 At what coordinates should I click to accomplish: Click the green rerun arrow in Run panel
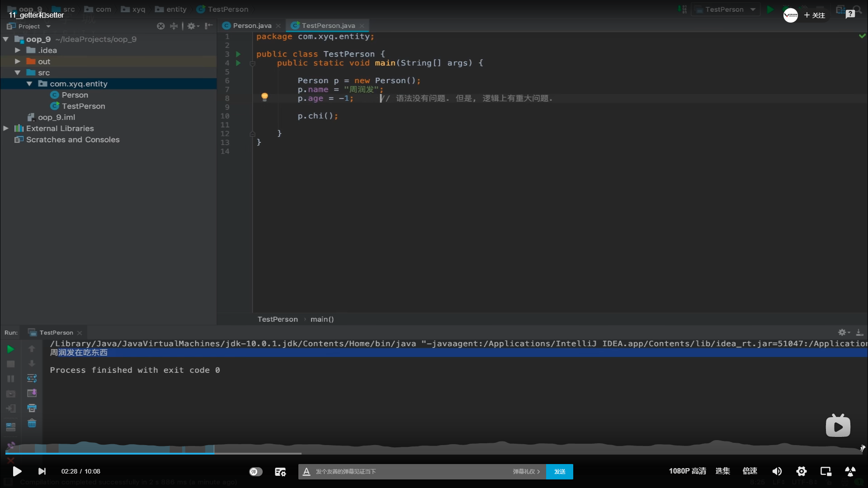[10, 349]
